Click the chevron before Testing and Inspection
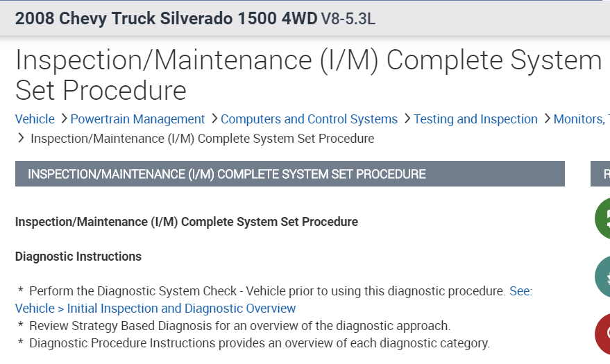This screenshot has width=610, height=364. [x=407, y=119]
